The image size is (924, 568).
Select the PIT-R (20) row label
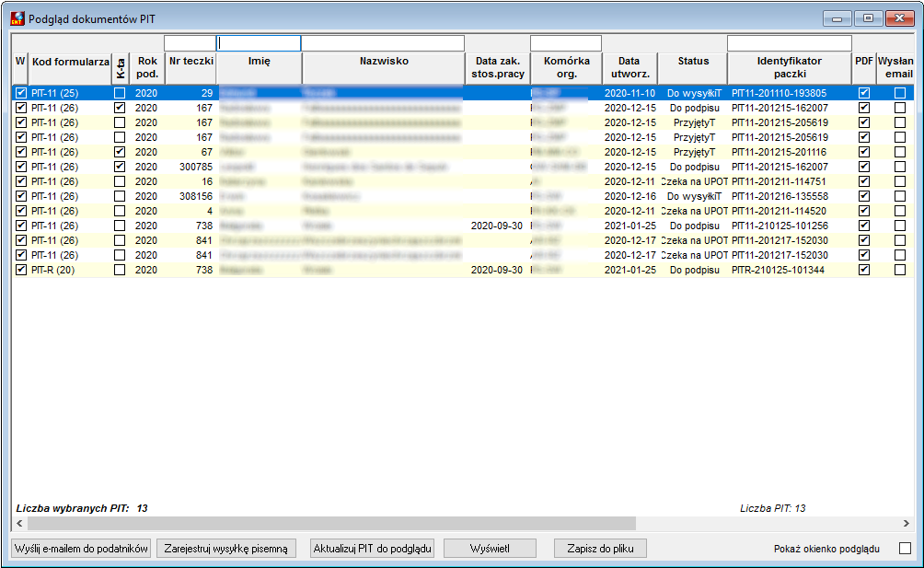[53, 270]
